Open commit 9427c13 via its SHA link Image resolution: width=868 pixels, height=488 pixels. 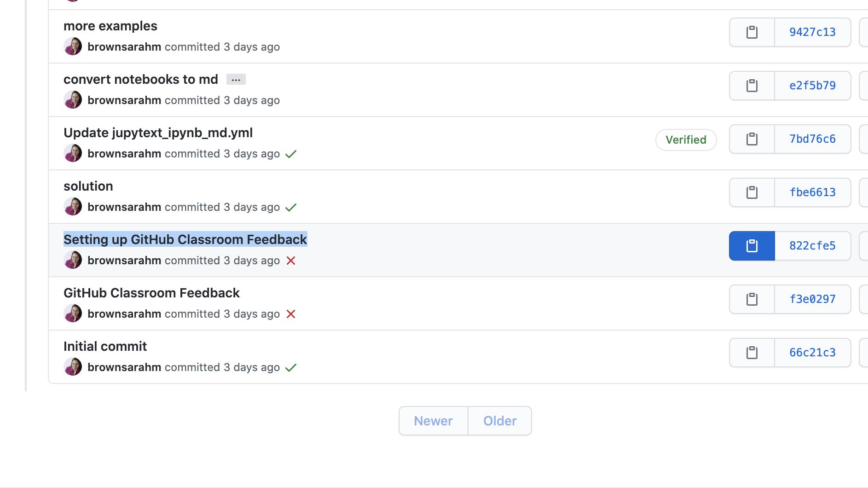click(x=813, y=32)
